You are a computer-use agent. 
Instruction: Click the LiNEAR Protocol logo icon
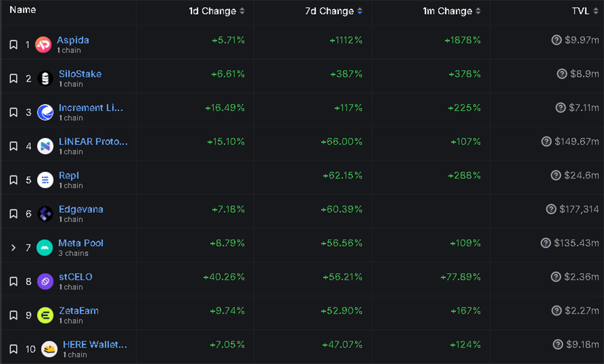45,146
